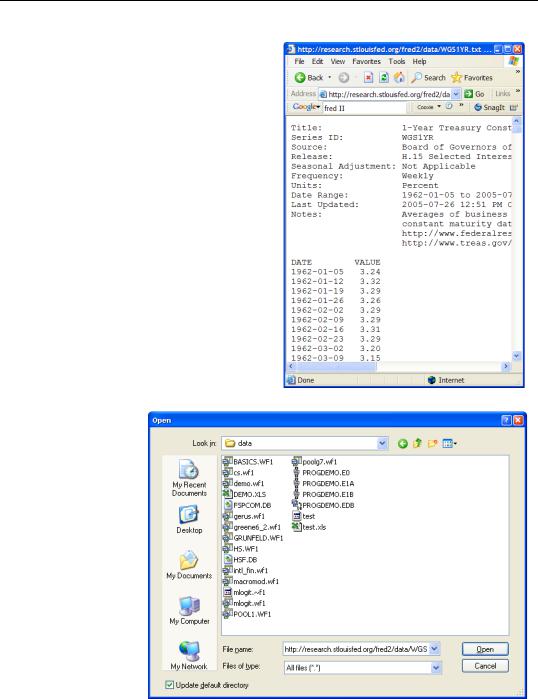Viewport: 538px width, 699px height.
Task: Click the browser horizontal scrollbar right arrow
Action: 505,366
